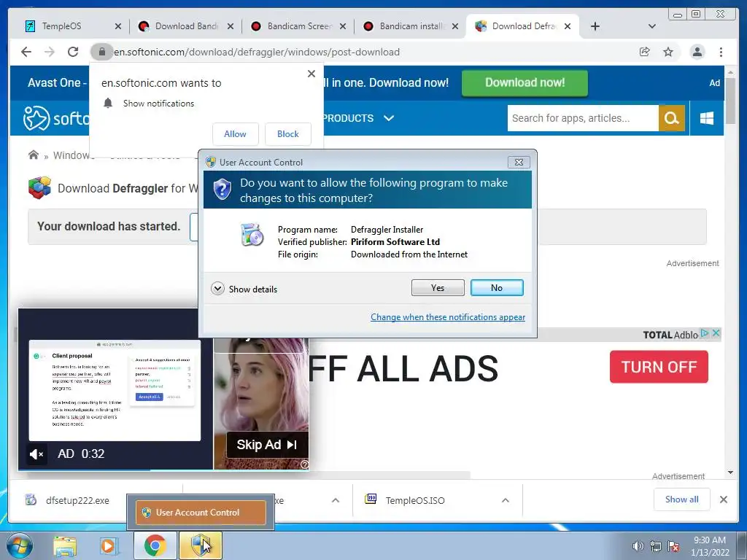Image resolution: width=747 pixels, height=560 pixels.
Task: Bookmark this page with star
Action: [668, 52]
